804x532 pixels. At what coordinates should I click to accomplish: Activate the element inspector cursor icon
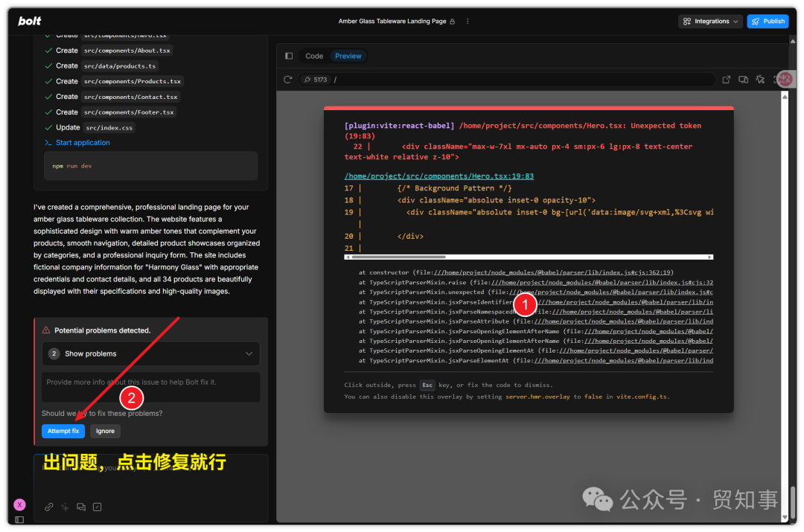pyautogui.click(x=760, y=80)
